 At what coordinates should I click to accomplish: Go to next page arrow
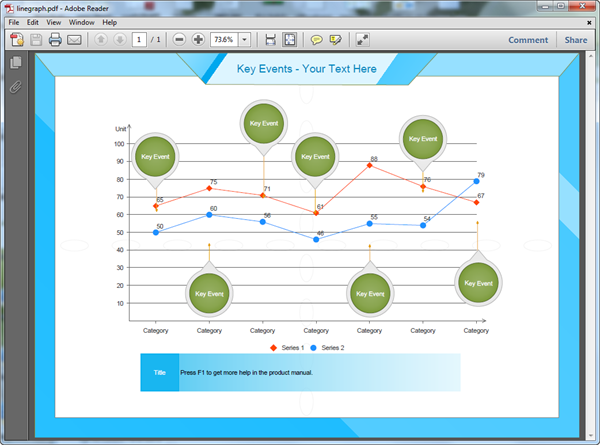[120, 39]
